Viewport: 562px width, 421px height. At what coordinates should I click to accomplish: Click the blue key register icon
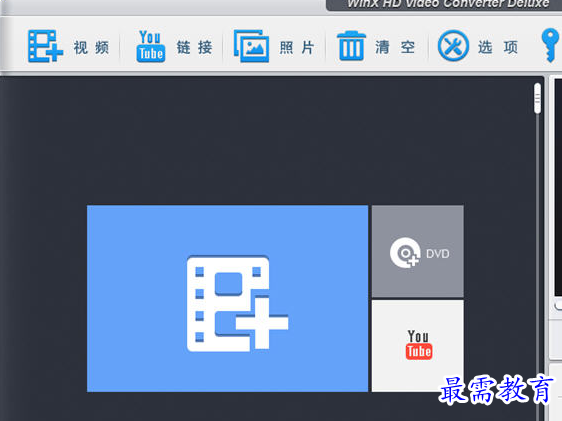click(550, 46)
